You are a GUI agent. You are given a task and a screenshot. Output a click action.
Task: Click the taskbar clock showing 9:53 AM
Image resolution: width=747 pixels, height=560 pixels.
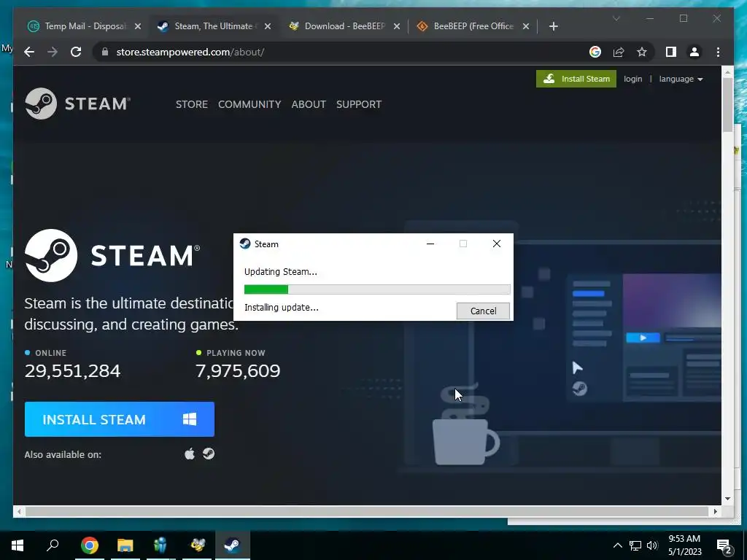pyautogui.click(x=684, y=545)
